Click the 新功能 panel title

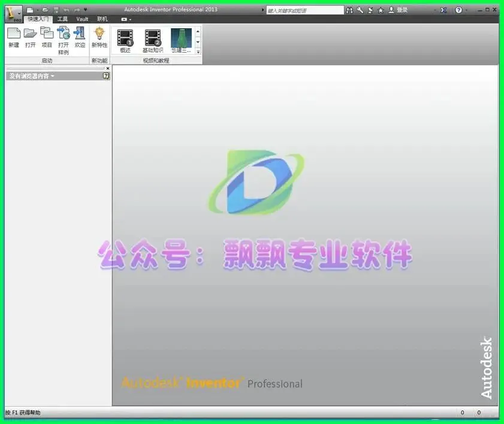pos(99,60)
